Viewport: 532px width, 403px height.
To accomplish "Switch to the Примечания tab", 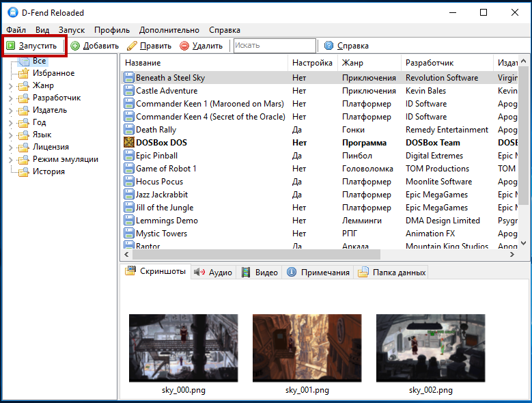I will [x=318, y=273].
